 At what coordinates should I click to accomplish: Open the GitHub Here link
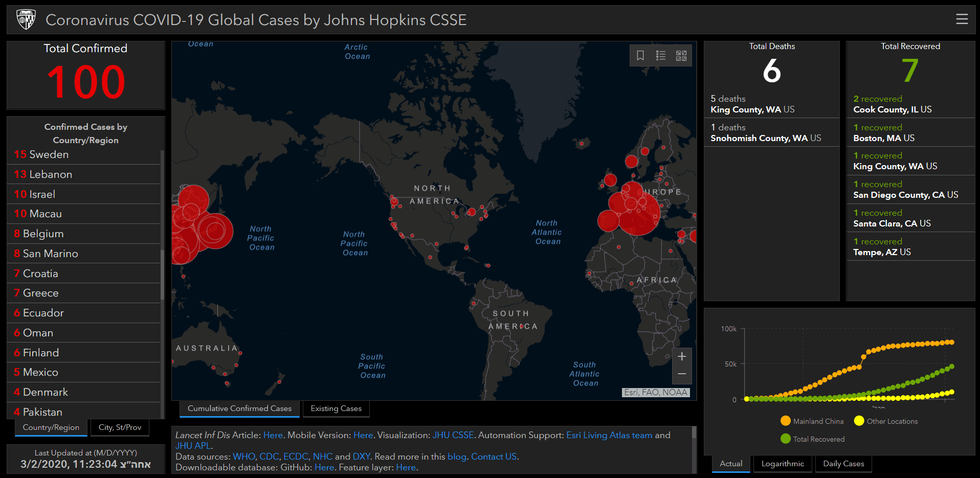(324, 467)
